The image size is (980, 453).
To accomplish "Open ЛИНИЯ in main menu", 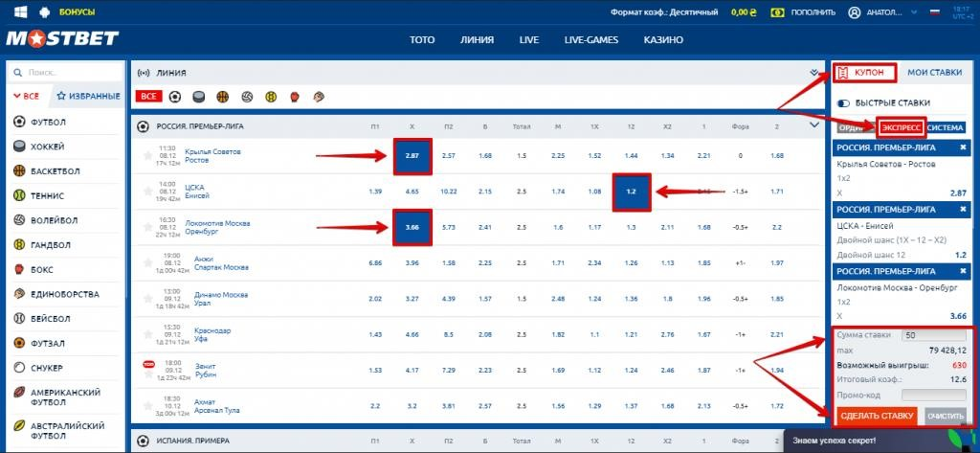I will click(477, 39).
